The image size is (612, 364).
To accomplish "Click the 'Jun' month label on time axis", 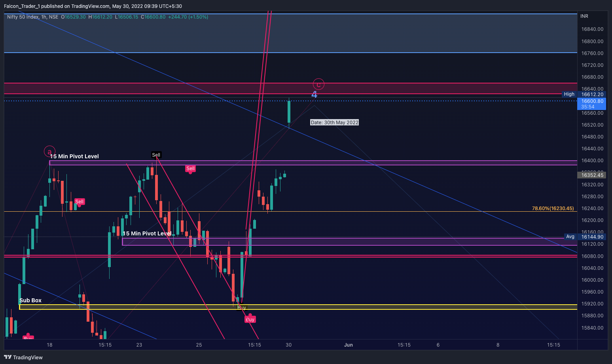I will click(x=349, y=345).
